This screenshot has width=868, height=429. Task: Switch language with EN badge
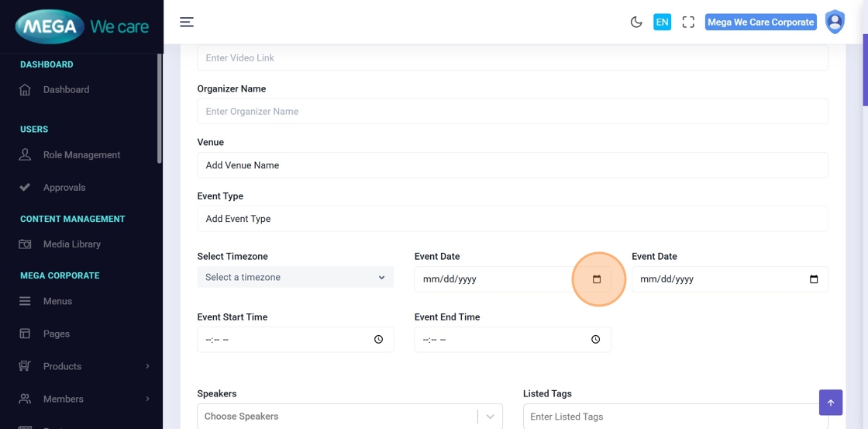click(x=662, y=22)
